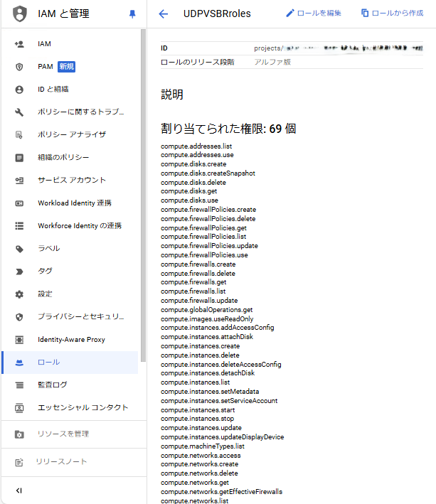This screenshot has height=504, width=436.
Task: Click the 監査ログ lines icon
Action: click(x=19, y=385)
